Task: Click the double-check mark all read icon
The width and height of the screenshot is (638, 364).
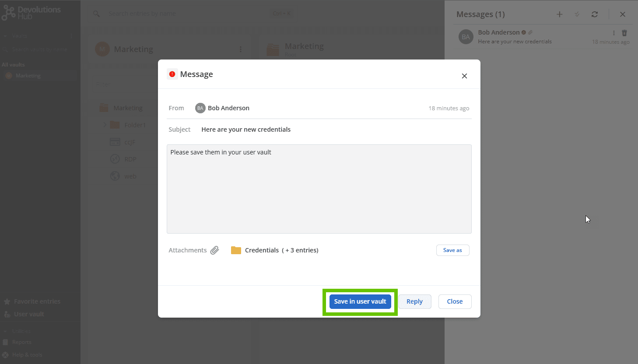Action: (577, 14)
